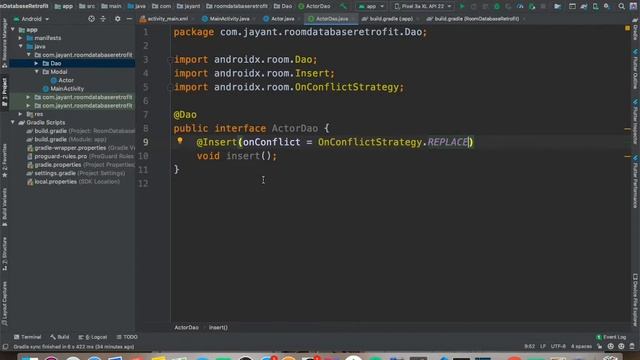
Task: Open the Android project view dropdown
Action: (x=31, y=19)
